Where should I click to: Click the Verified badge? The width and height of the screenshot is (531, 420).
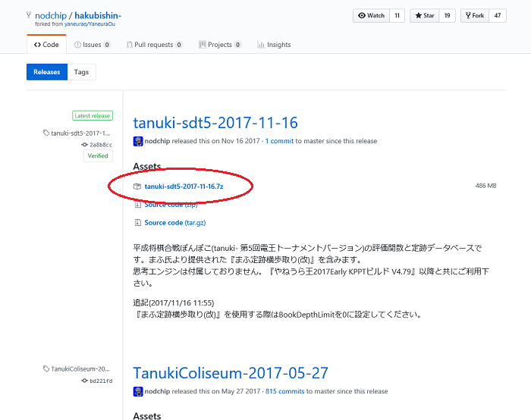(x=98, y=156)
